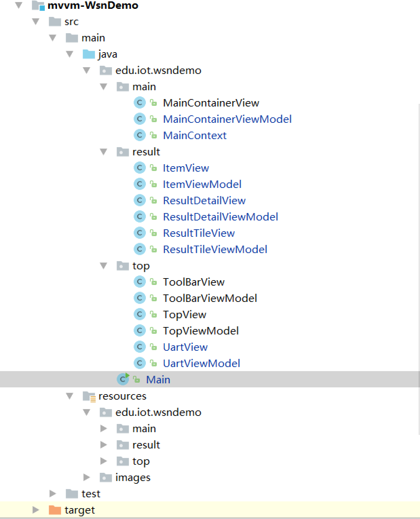Click the blue java source folder icon
This screenshot has height=519, width=420.
[89, 54]
